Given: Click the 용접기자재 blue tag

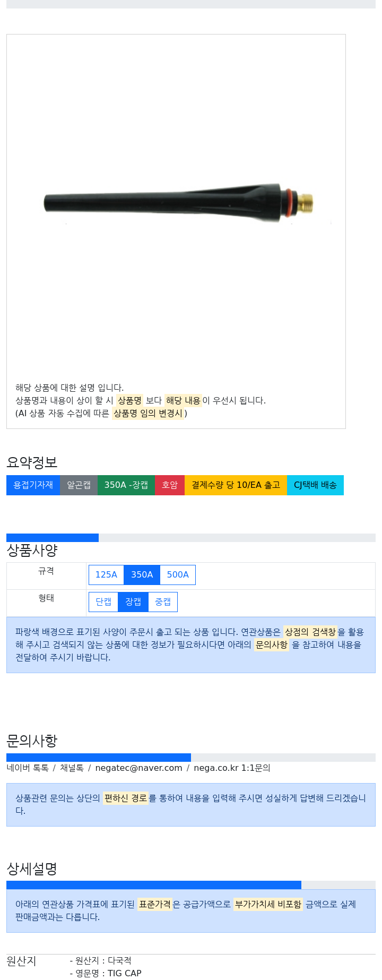Looking at the screenshot, I should 33,485.
